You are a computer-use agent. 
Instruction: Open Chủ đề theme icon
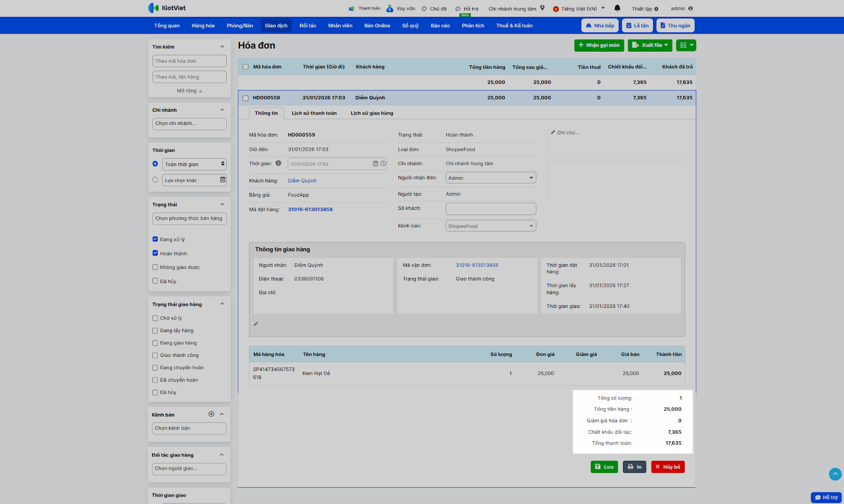click(x=424, y=9)
